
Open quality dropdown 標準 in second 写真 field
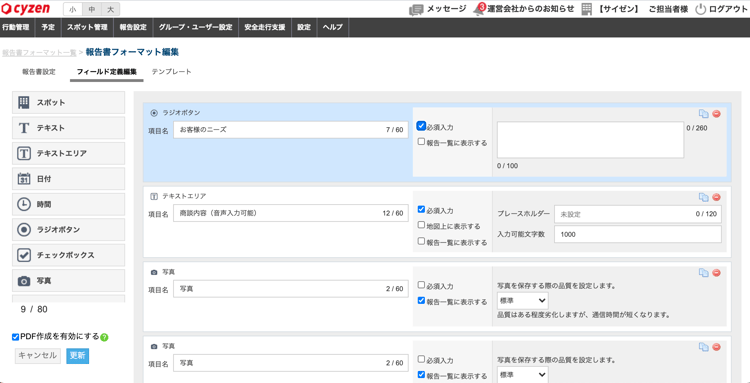[523, 375]
